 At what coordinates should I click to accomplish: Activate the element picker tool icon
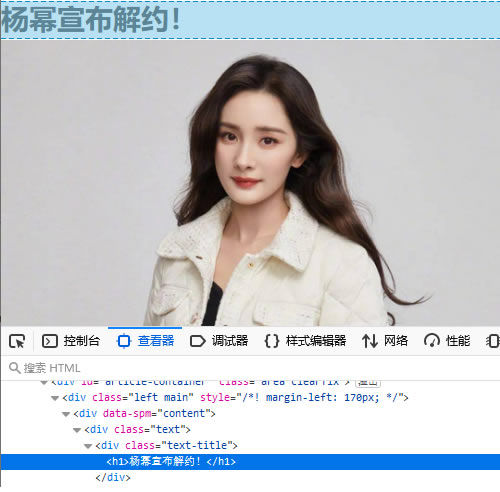tap(17, 341)
